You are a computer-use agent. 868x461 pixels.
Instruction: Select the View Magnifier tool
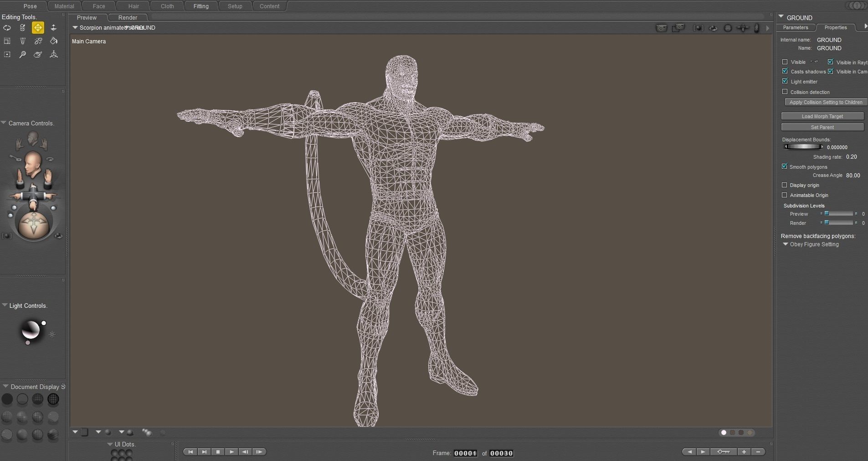[22, 54]
